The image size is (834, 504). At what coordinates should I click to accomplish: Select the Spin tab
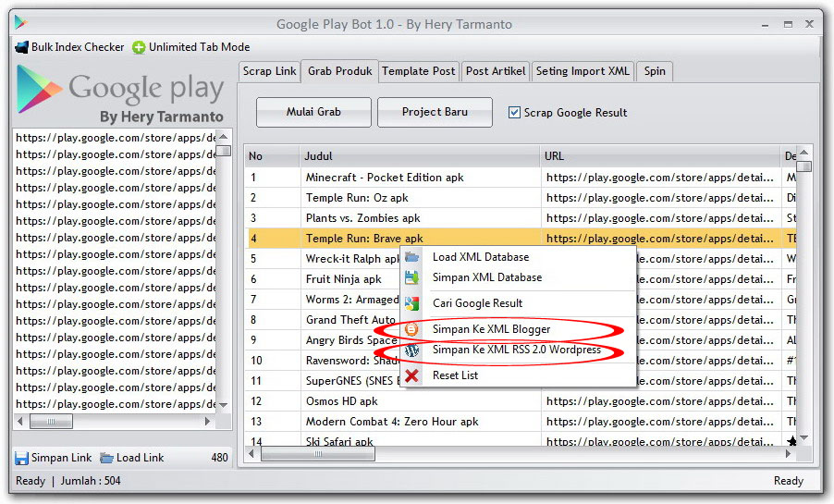click(655, 71)
